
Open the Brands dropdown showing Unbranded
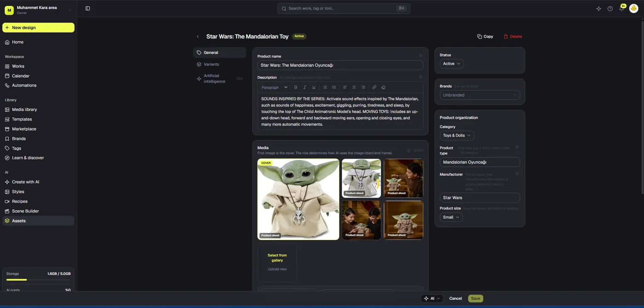click(x=480, y=95)
